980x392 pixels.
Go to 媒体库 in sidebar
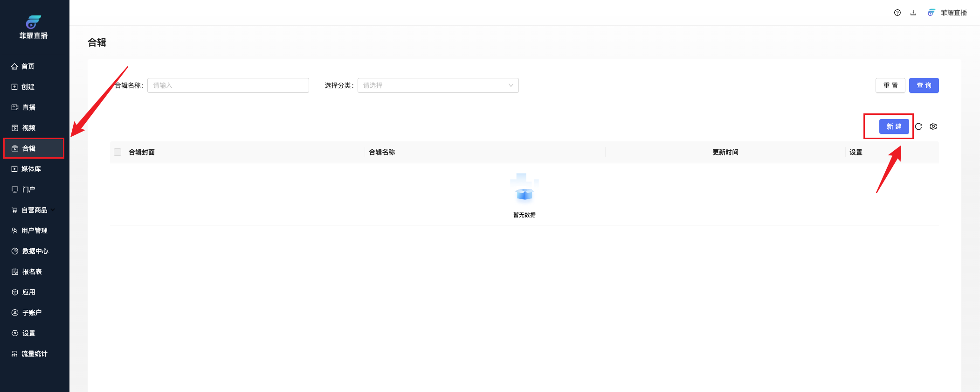31,169
